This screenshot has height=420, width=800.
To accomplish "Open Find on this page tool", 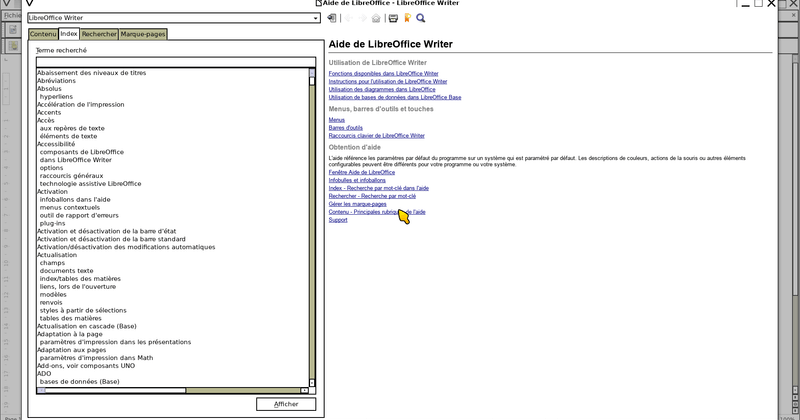I will click(x=420, y=18).
